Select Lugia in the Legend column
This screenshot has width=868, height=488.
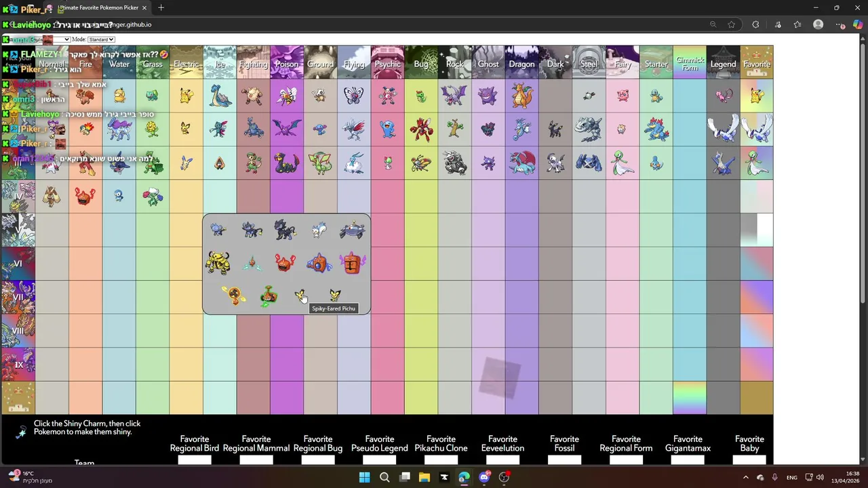pyautogui.click(x=722, y=129)
